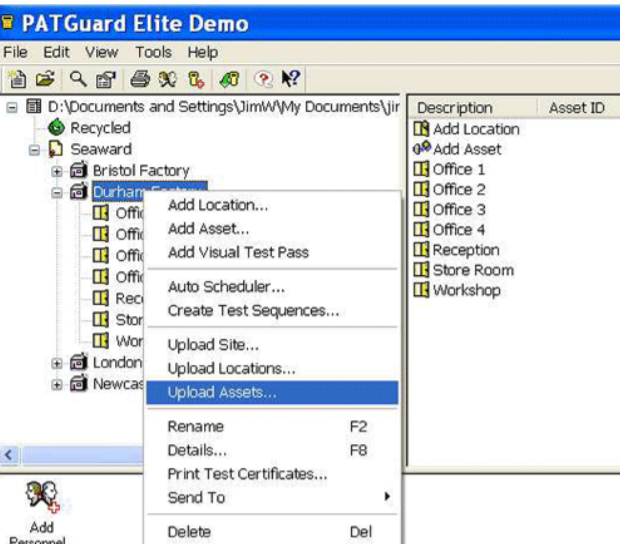Collapse the Seaward tree node
620x544 pixels.
(35, 150)
